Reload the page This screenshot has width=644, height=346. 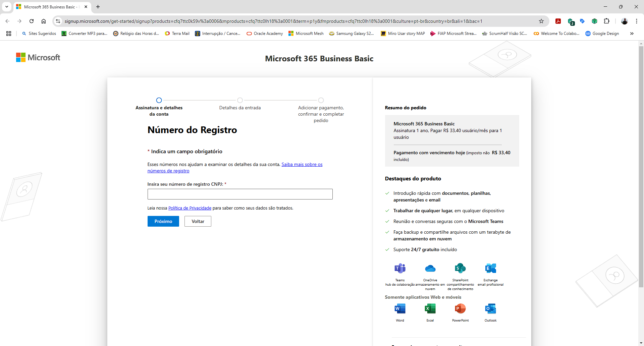tap(32, 21)
